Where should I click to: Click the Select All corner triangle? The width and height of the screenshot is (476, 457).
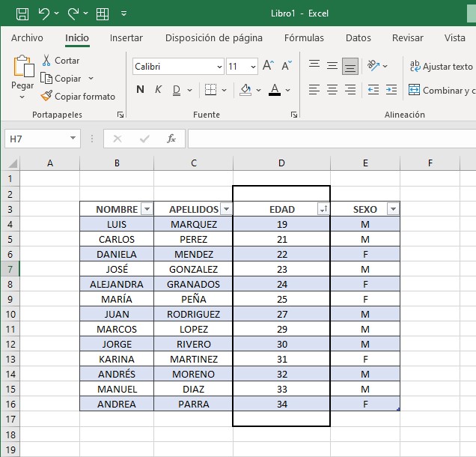(11, 163)
